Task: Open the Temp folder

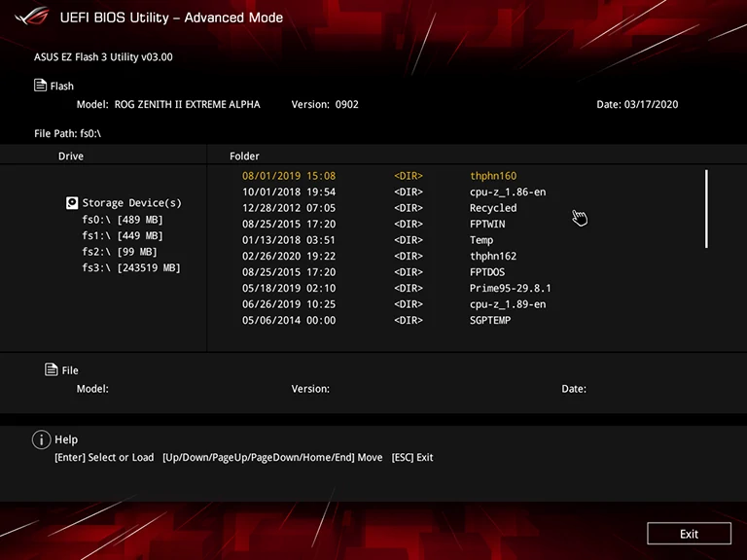Action: [480, 240]
